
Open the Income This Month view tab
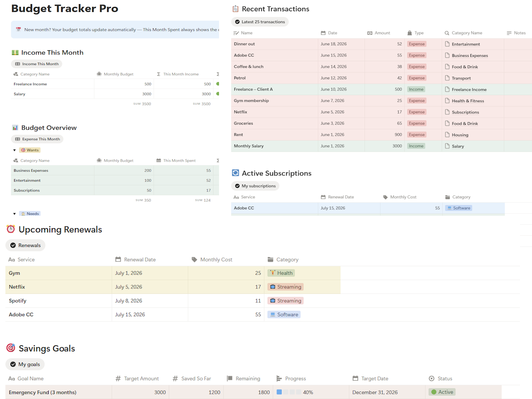[x=37, y=64]
